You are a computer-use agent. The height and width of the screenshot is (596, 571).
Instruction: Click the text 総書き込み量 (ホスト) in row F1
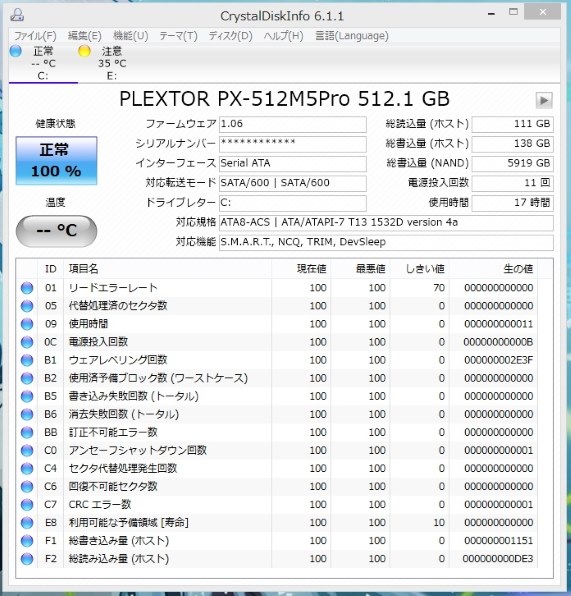[x=119, y=541]
